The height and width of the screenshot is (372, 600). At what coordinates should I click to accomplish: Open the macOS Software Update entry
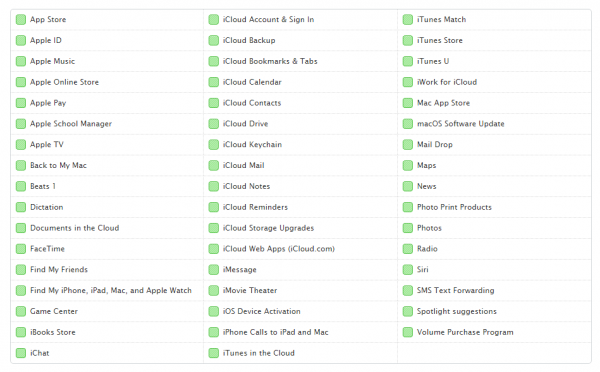(x=461, y=124)
